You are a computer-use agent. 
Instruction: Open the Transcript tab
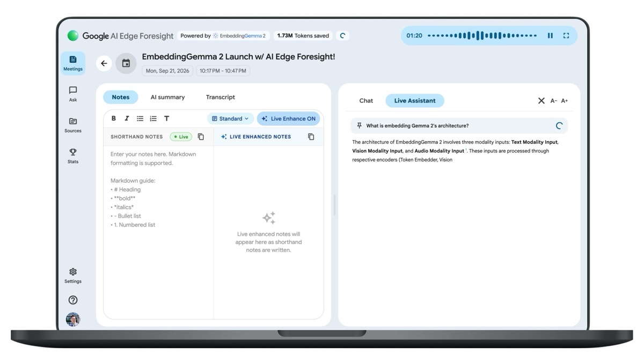coord(221,97)
